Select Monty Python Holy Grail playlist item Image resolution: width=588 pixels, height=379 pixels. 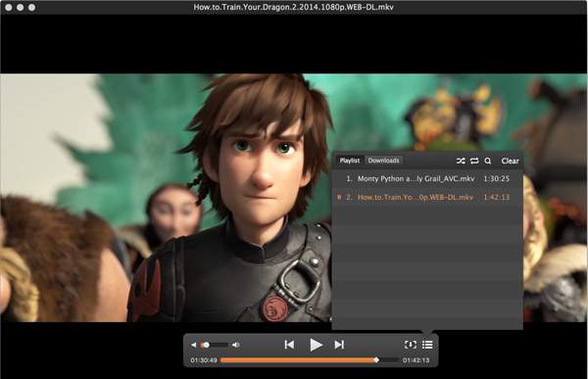[x=427, y=179]
